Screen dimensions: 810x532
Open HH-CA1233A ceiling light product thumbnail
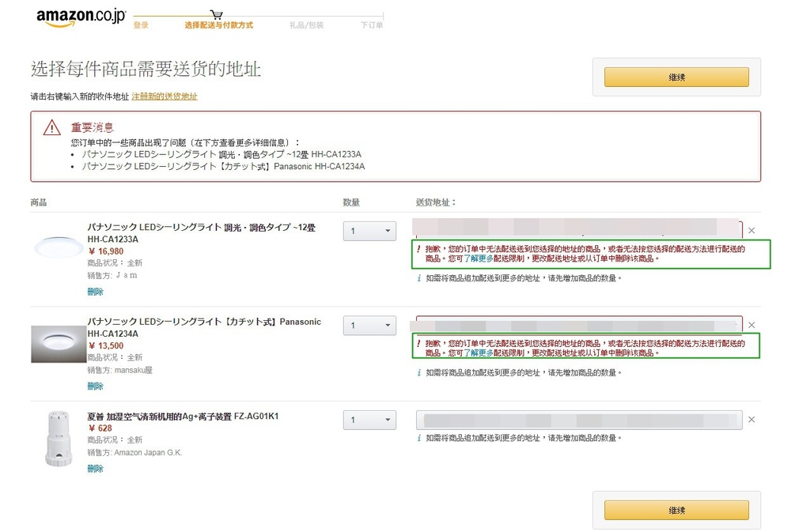(x=59, y=246)
